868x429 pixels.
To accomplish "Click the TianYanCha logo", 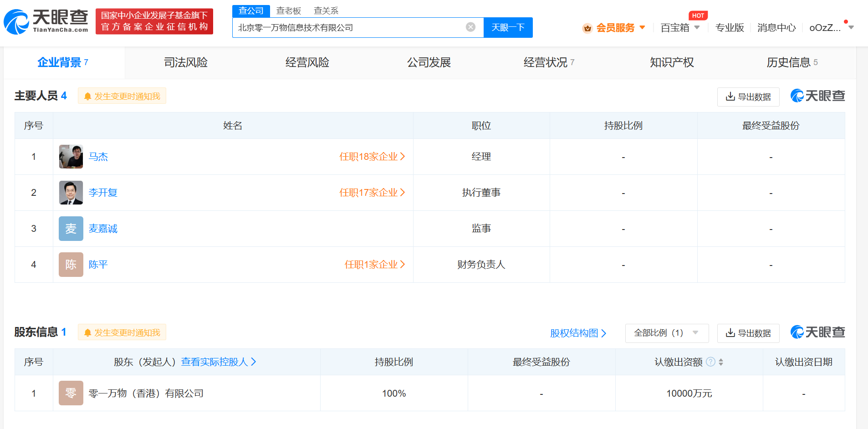I will click(x=46, y=21).
